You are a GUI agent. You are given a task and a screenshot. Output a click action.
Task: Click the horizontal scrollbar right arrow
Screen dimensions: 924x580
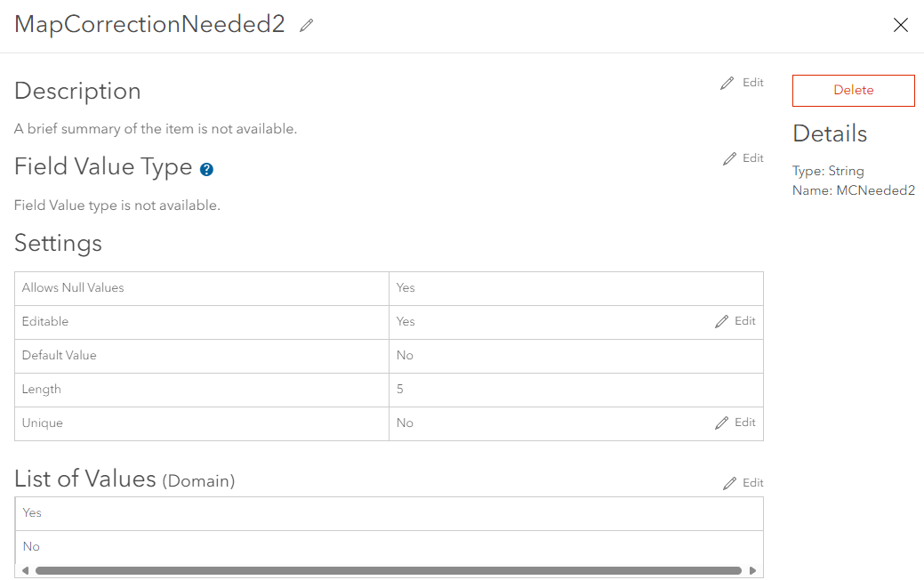click(x=752, y=570)
